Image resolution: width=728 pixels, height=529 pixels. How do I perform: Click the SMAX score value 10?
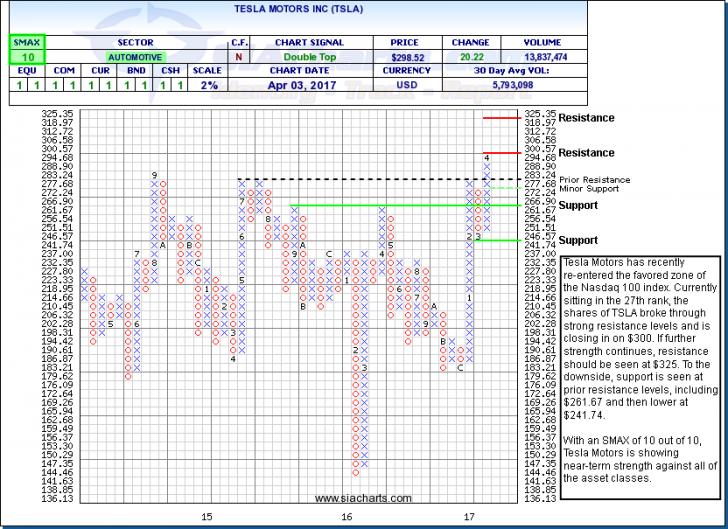click(x=24, y=59)
